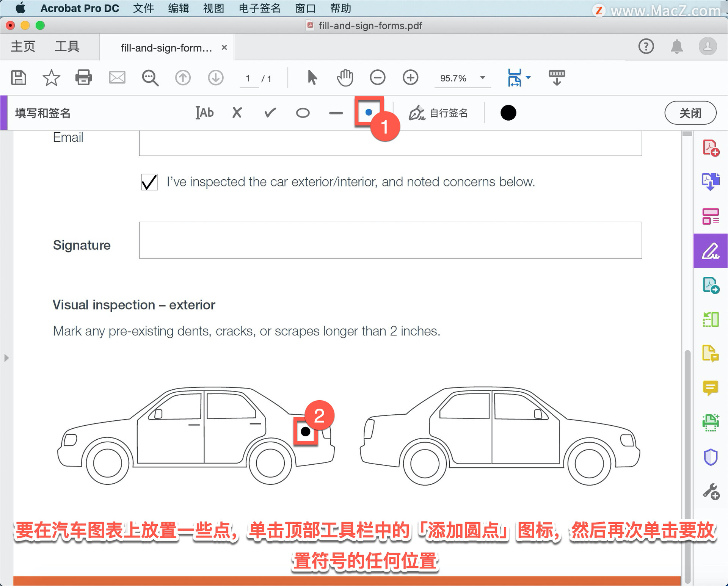This screenshot has height=586, width=728.
Task: Zoom out with the minus button
Action: (378, 78)
